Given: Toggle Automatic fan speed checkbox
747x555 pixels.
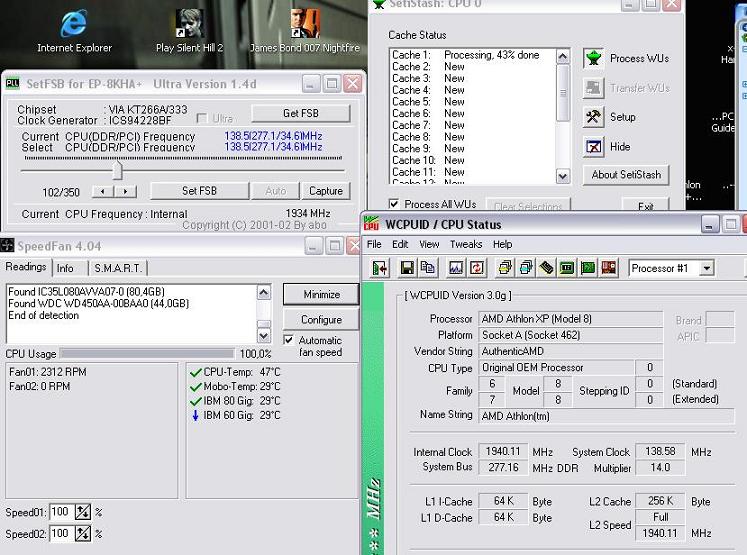Looking at the screenshot, I should click(x=288, y=340).
